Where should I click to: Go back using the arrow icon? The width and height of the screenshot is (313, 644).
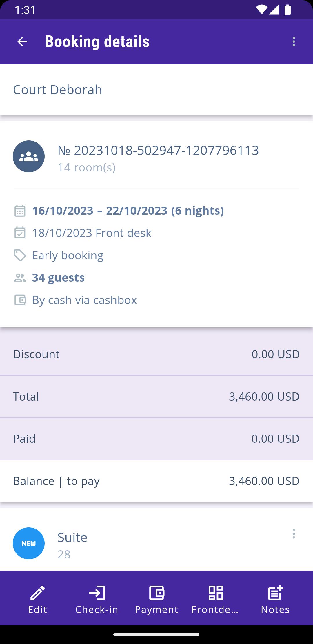22,42
